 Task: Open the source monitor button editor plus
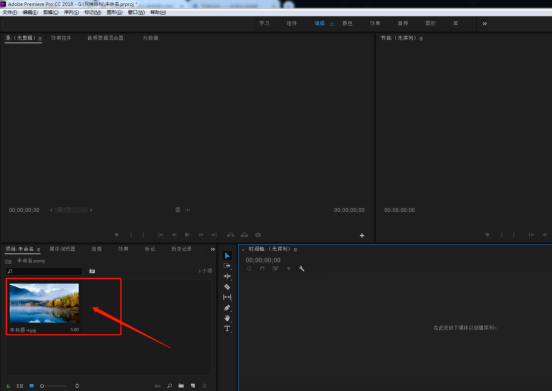362,236
